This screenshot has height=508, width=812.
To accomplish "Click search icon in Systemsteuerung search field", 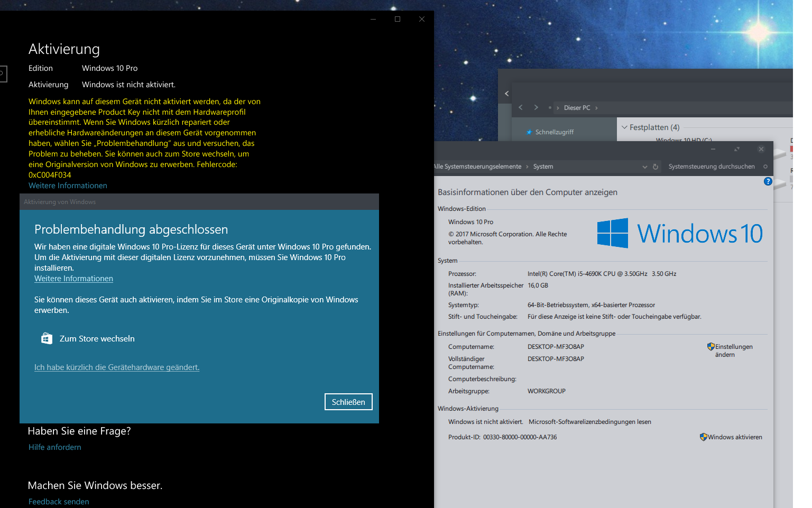I will pos(765,167).
